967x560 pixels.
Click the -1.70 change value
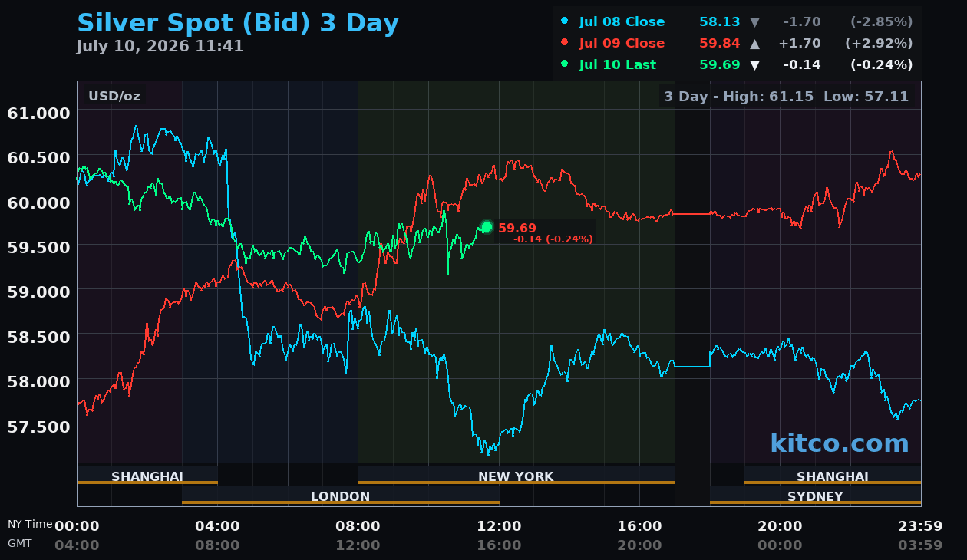tap(802, 22)
